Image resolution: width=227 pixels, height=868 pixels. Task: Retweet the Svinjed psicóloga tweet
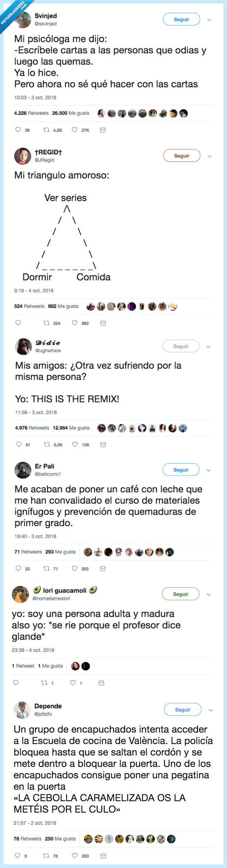tap(46, 130)
